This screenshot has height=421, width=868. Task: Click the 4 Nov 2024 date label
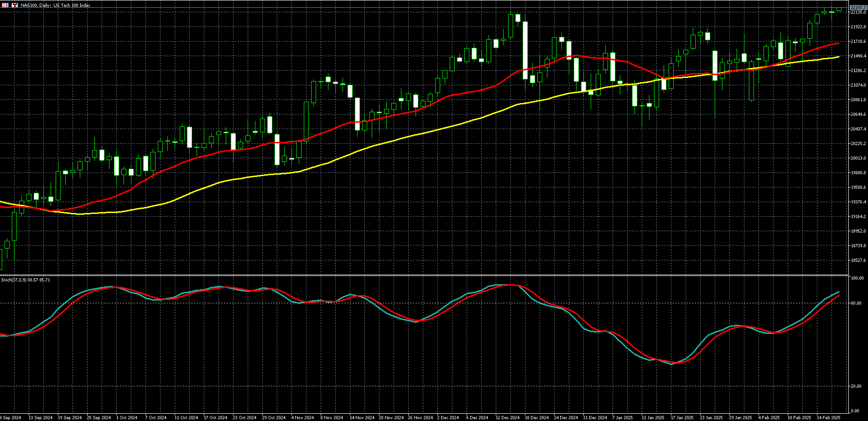tap(302, 417)
